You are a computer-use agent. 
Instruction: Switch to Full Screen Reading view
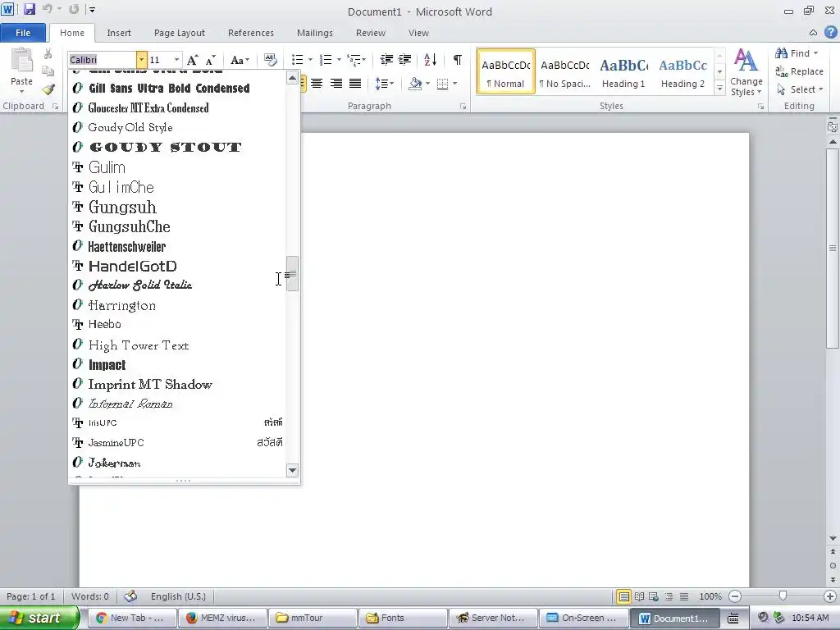[x=639, y=596]
